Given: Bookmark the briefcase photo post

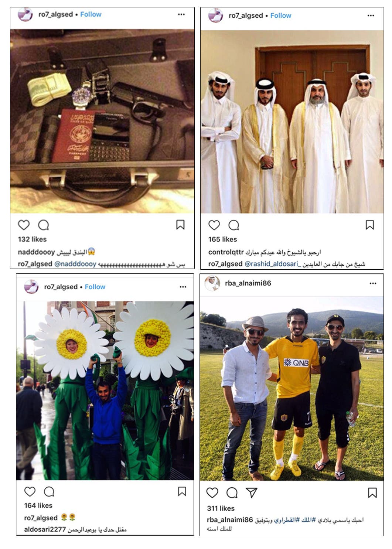Looking at the screenshot, I should (x=180, y=225).
